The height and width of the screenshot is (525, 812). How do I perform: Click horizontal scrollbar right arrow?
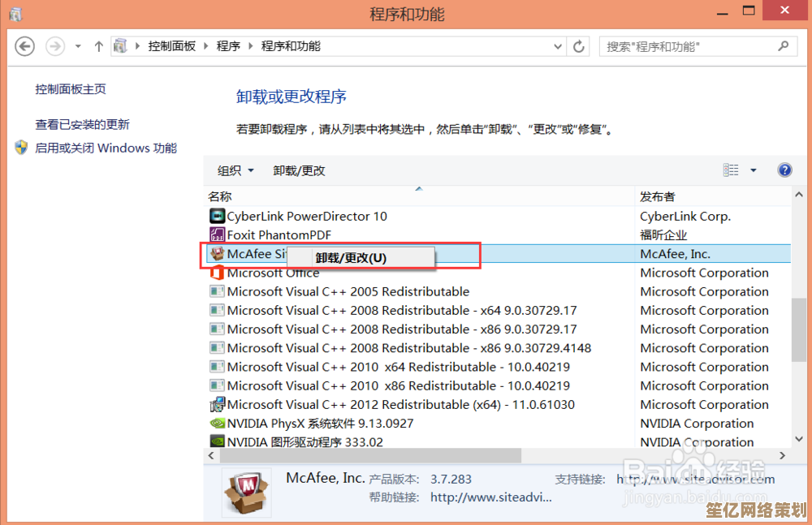point(783,455)
